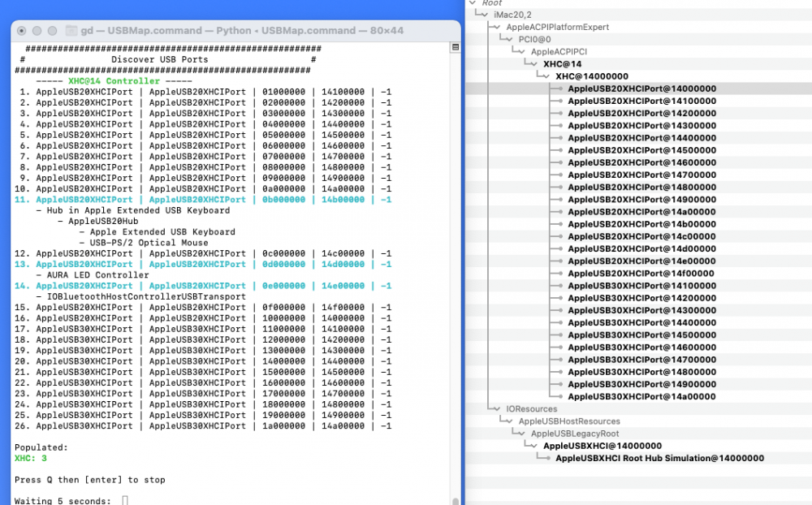Click 'Press Q then [enter] to stop' line
812x505 pixels.
(90, 480)
